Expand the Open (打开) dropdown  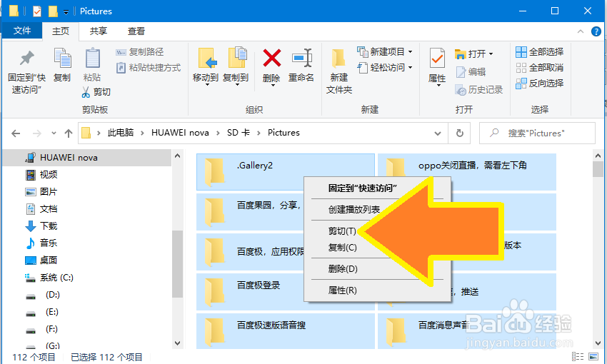point(474,54)
